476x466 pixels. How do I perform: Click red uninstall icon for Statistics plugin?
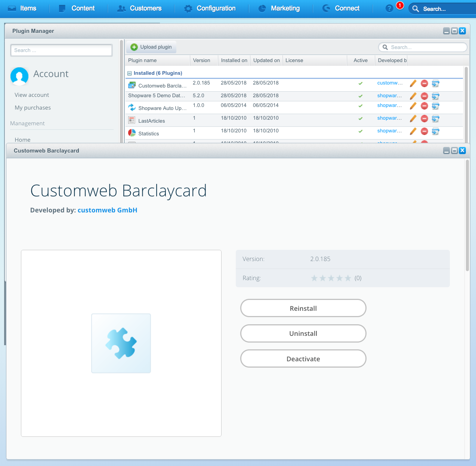click(x=424, y=131)
